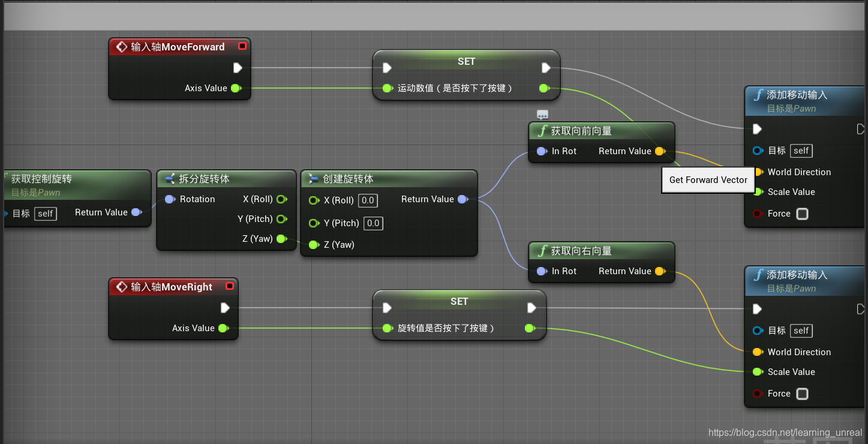Select the 创建旋转体 node title
This screenshot has width=868, height=444.
coord(348,179)
